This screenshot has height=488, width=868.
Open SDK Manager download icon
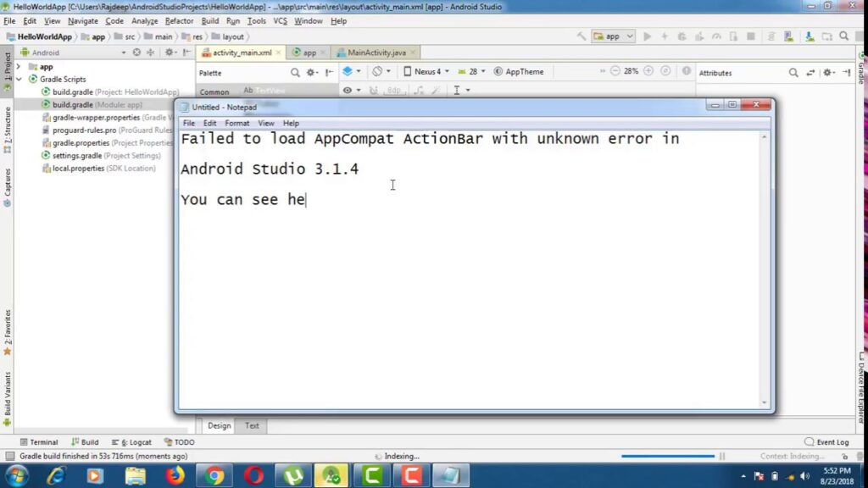(810, 36)
